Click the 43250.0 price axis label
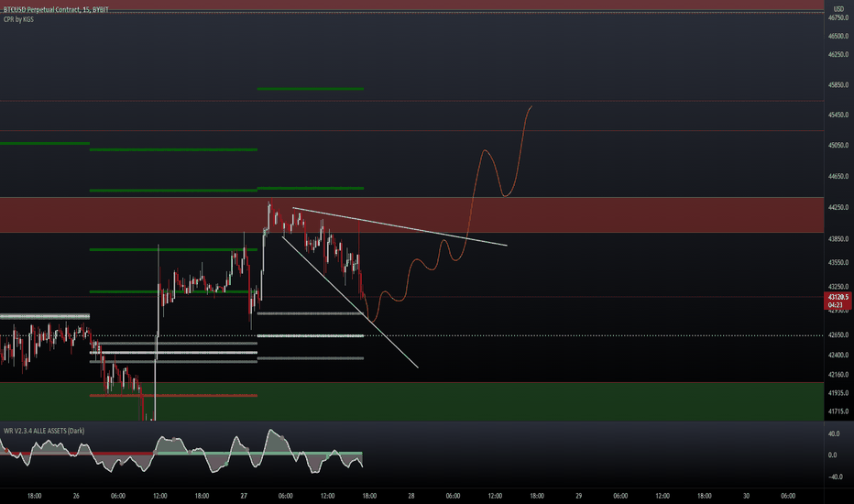 [x=838, y=287]
